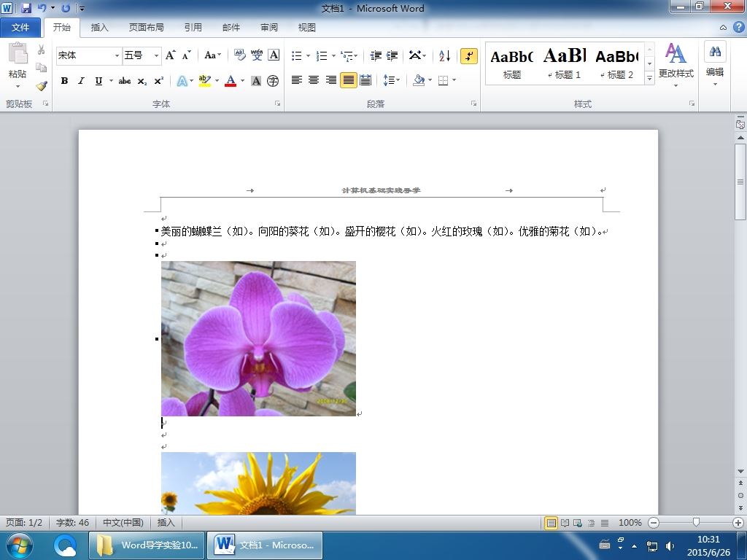Click the 文件 file menu button
This screenshot has height=560, width=747.
20,28
